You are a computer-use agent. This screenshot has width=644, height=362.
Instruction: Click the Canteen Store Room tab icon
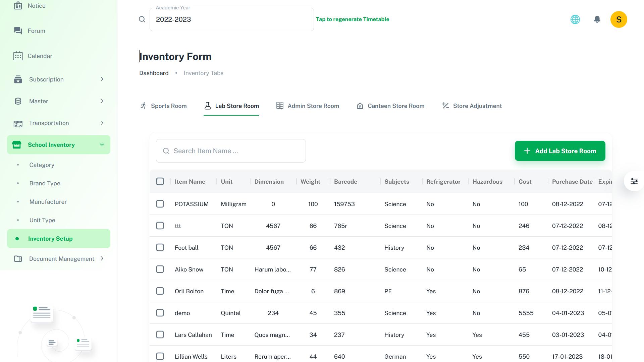click(x=360, y=106)
